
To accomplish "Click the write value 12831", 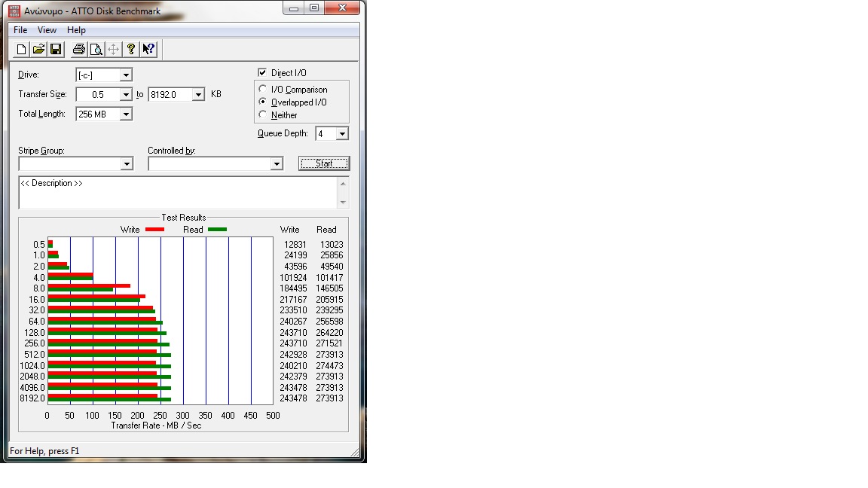I will (x=295, y=245).
